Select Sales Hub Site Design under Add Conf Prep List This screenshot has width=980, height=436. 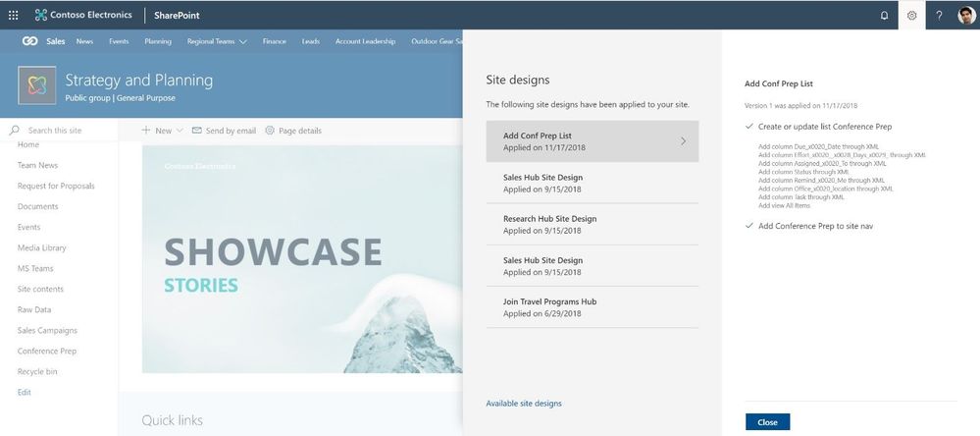(593, 183)
